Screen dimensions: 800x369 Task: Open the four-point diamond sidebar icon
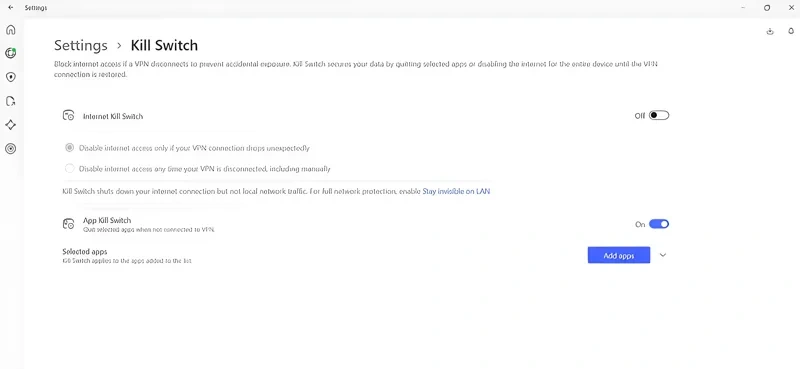[x=10, y=125]
